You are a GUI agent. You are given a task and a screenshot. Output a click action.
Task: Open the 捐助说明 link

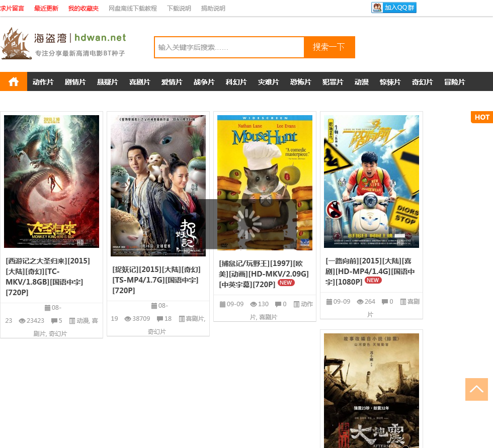click(213, 9)
